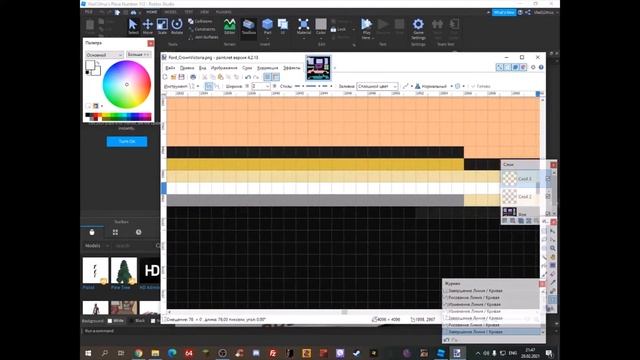The height and width of the screenshot is (360, 640).
Task: Open the Коррекция menu in paint.net
Action: 267,68
